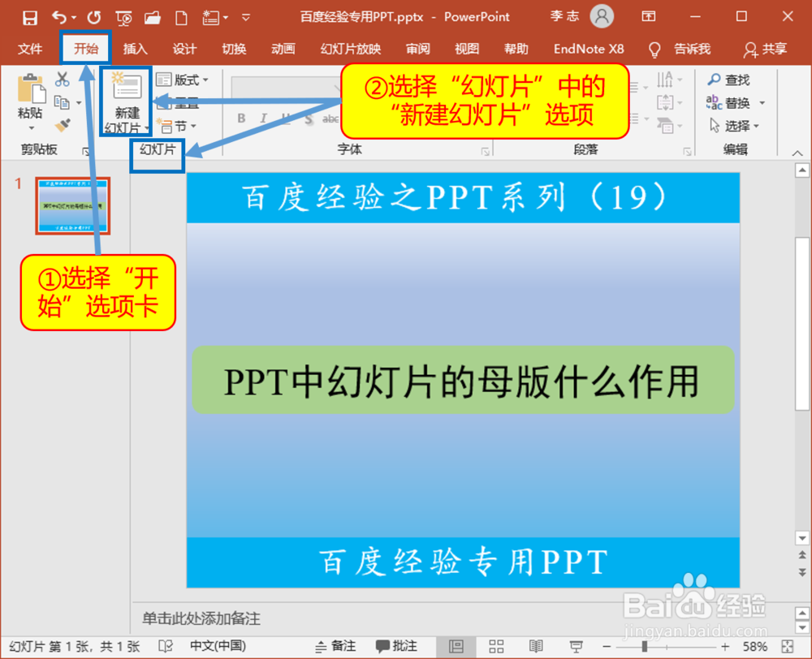Open the 字体 font dialog launcher
Image resolution: width=812 pixels, height=659 pixels.
pyautogui.click(x=486, y=151)
